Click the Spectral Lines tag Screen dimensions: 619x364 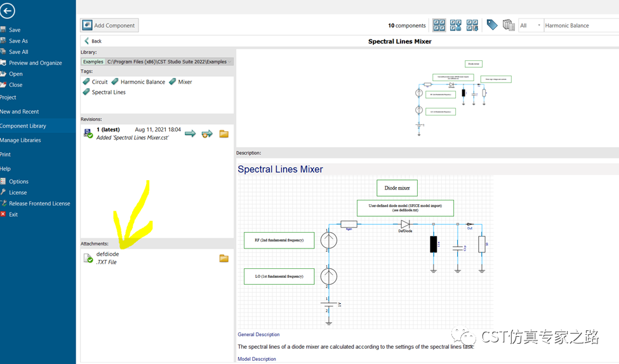click(x=104, y=92)
